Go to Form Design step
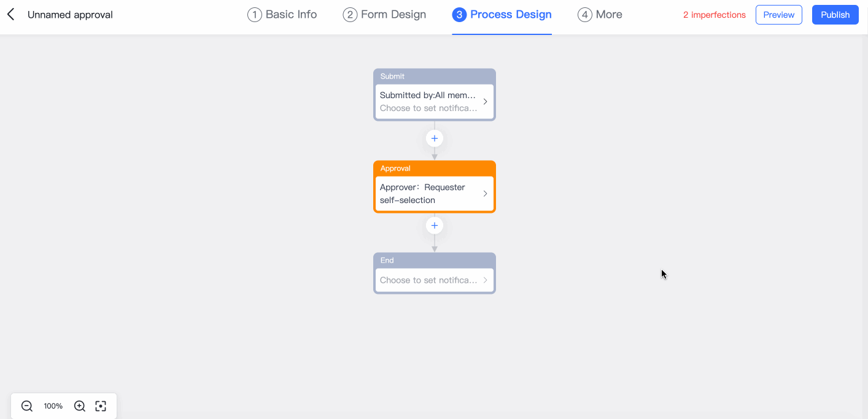The image size is (868, 419). 384,15
